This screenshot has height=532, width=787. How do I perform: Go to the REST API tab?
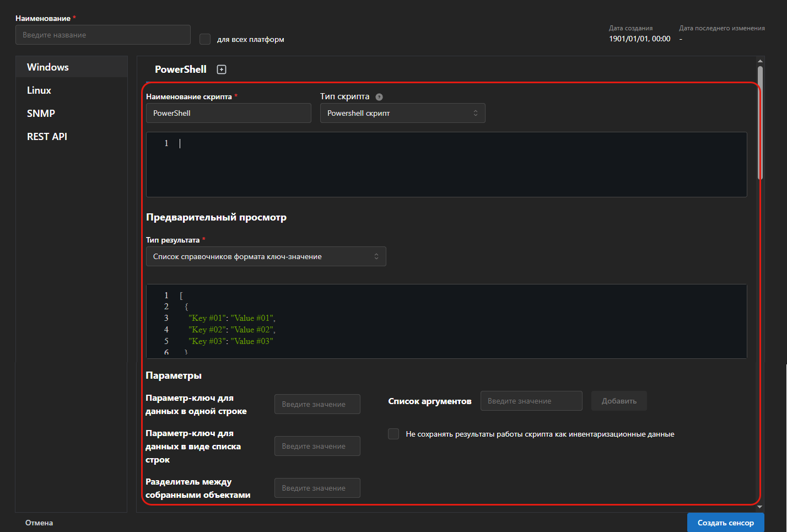[47, 137]
